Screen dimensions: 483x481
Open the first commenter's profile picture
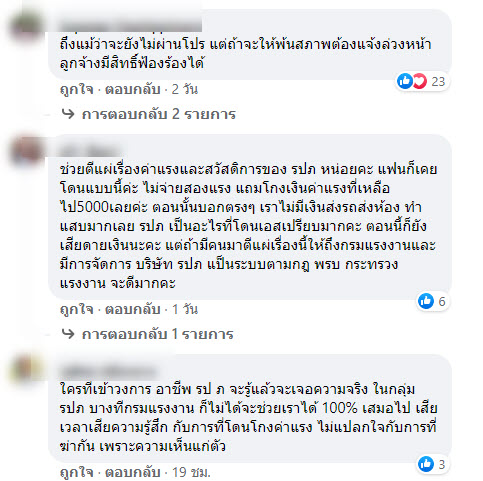tap(26, 27)
